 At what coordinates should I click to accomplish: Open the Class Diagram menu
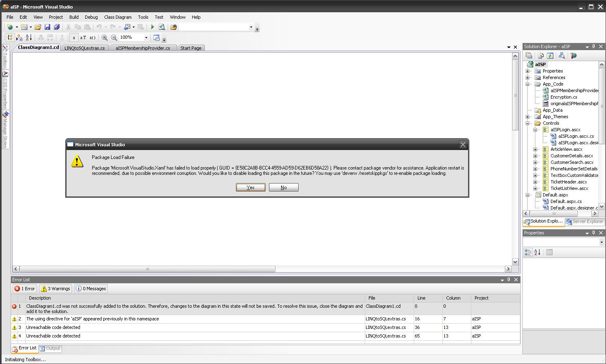(x=118, y=17)
